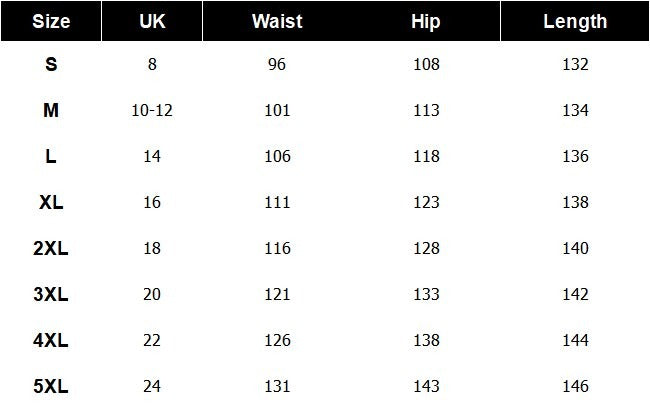
Task: Click the Size column header
Action: click(51, 21)
